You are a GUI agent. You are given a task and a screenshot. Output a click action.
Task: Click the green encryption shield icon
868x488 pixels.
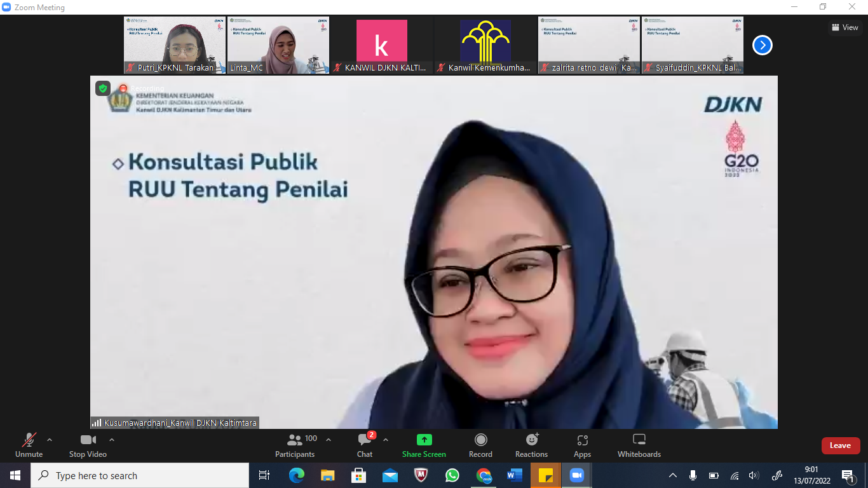click(x=103, y=88)
